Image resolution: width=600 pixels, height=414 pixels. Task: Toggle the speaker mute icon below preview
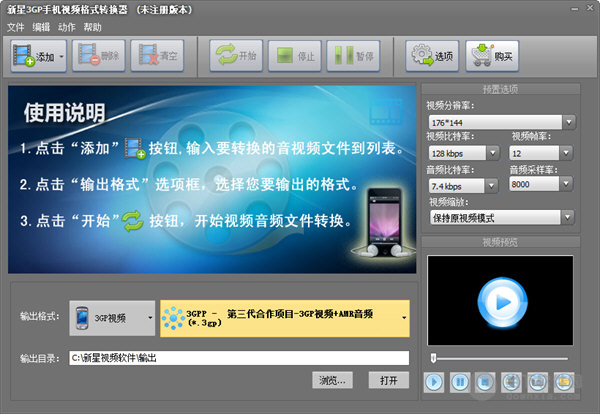(x=511, y=382)
